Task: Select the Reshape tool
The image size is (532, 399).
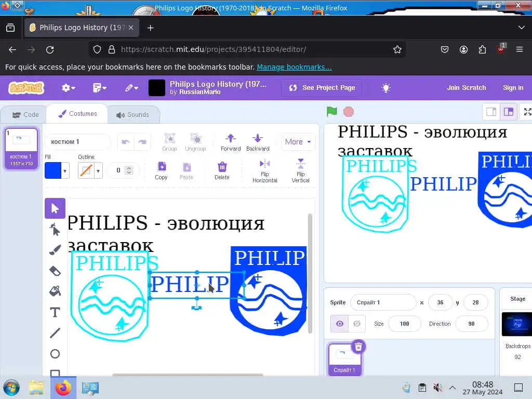Action: point(55,230)
